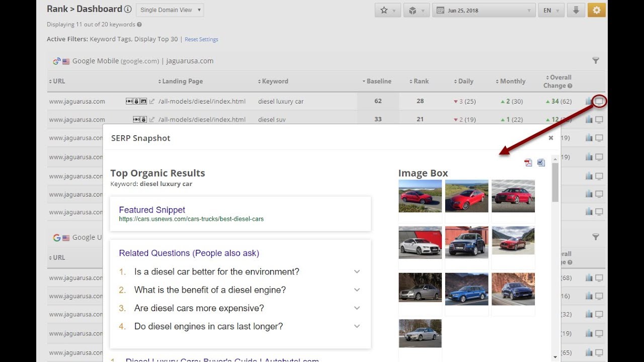The height and width of the screenshot is (362, 644).
Task: Close the SERP Snapshot popup
Action: tap(551, 138)
